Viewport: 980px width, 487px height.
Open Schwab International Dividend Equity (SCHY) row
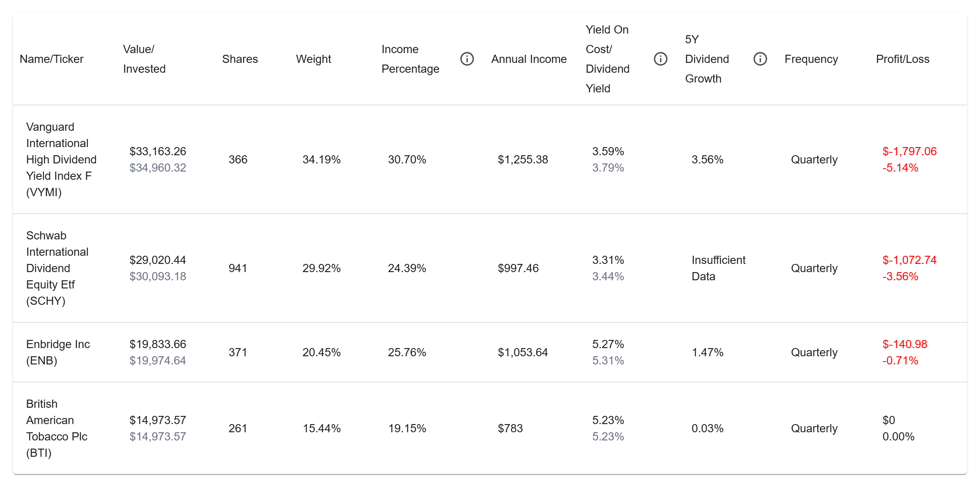[57, 268]
